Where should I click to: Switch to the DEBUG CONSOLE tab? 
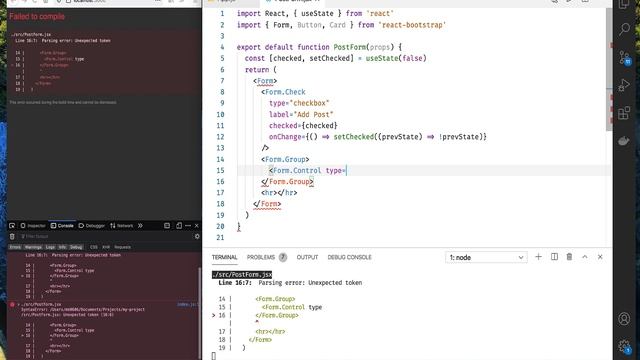click(349, 257)
